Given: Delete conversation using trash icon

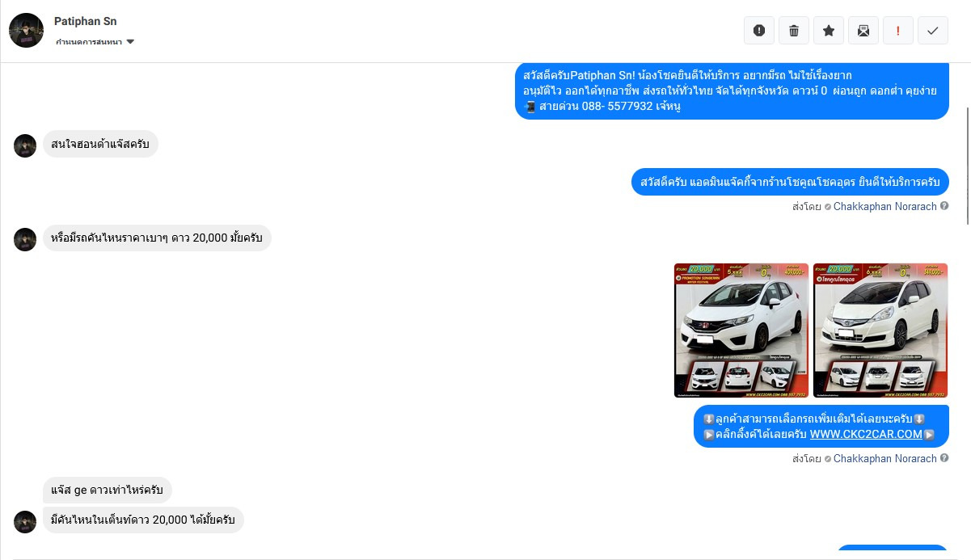Looking at the screenshot, I should (793, 31).
